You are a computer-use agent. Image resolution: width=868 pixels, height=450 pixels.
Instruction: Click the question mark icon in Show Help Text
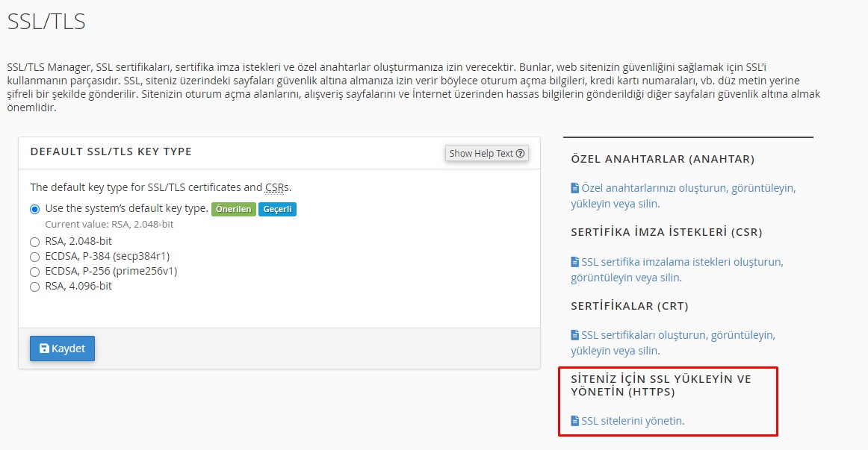(521, 153)
